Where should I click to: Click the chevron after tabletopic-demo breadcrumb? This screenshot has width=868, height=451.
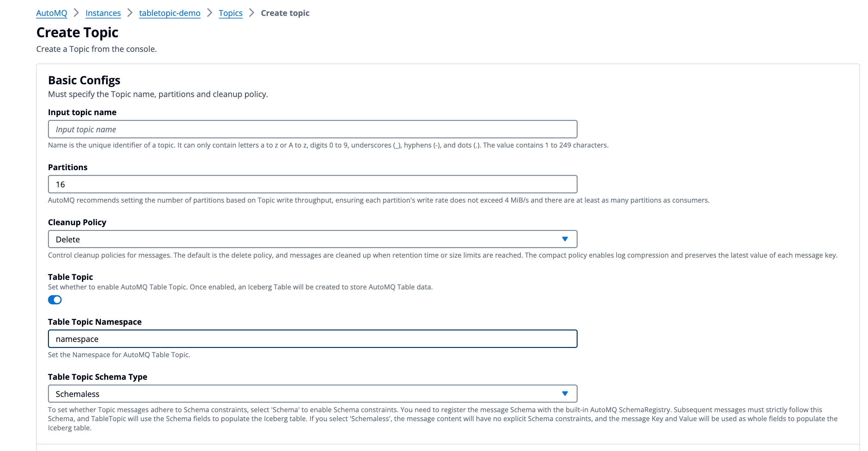tap(209, 13)
